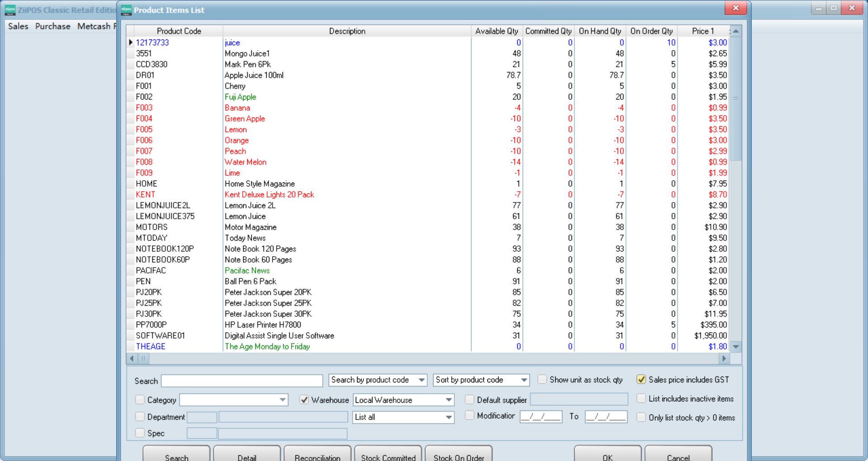Open the Sales menu
The width and height of the screenshot is (868, 461).
tap(18, 26)
